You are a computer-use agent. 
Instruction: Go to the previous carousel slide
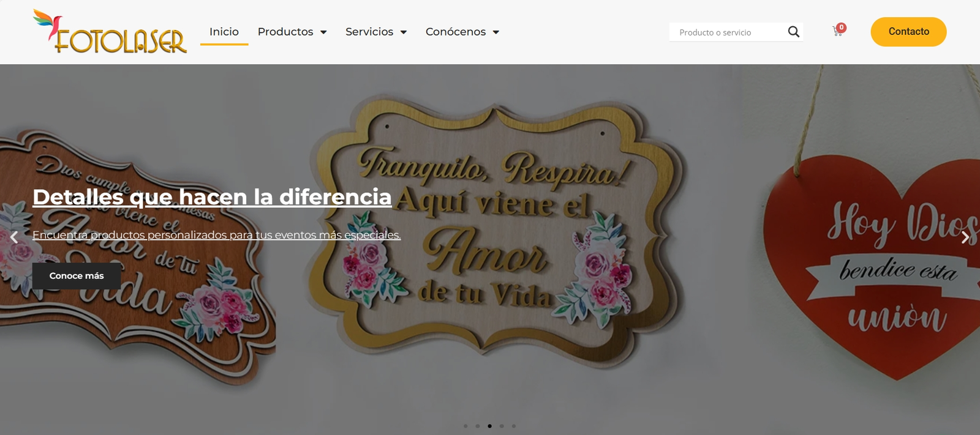[13, 237]
